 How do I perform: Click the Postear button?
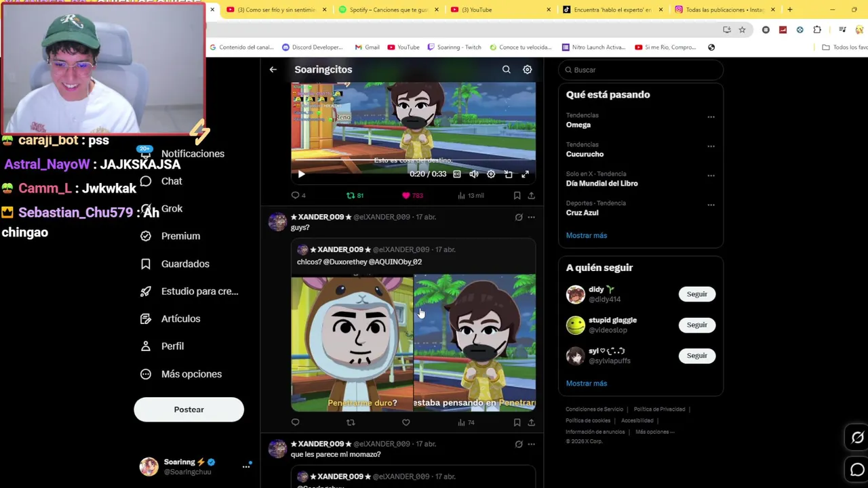pos(189,409)
